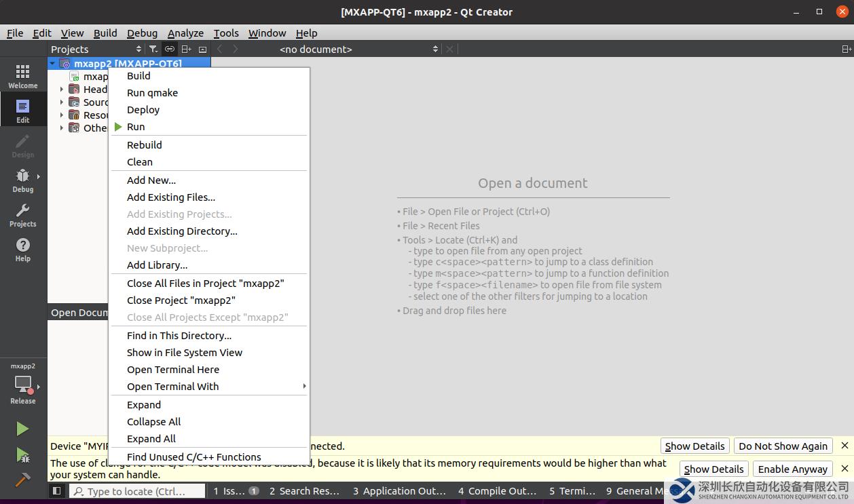Image resolution: width=854 pixels, height=504 pixels.
Task: Click Show Details for the clang message
Action: tap(713, 469)
